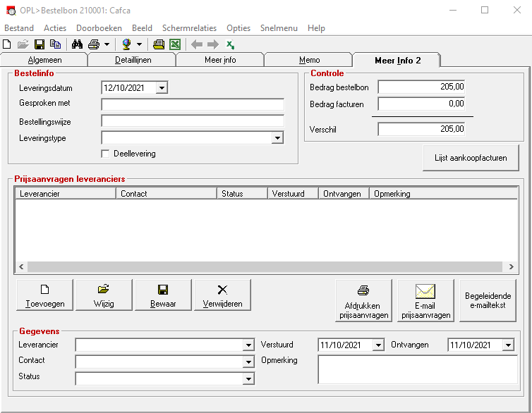Image resolution: width=532 pixels, height=413 pixels.
Task: Click the Ontvangen column header
Action: click(344, 194)
